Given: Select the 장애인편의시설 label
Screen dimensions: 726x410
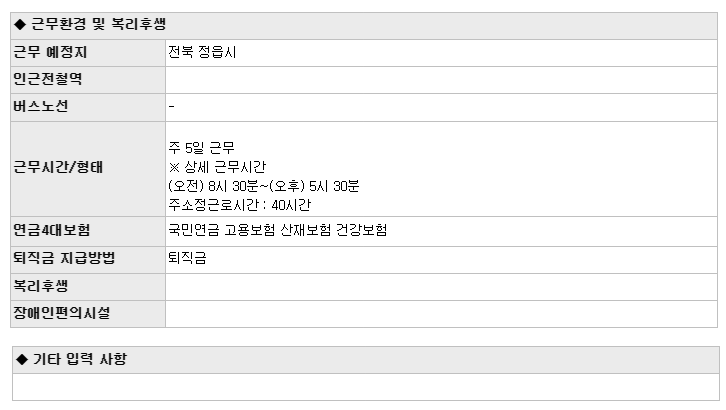Looking at the screenshot, I should [62, 313].
